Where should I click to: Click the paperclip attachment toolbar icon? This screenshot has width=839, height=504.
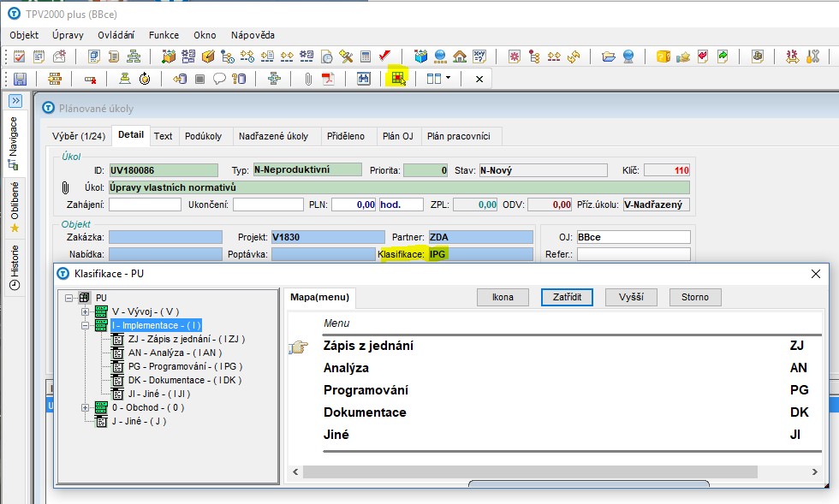click(306, 79)
